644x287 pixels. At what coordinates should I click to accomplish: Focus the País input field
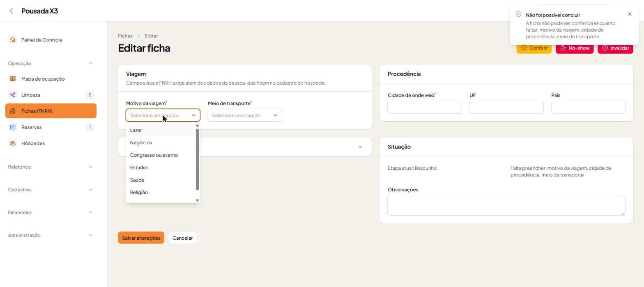coord(588,107)
